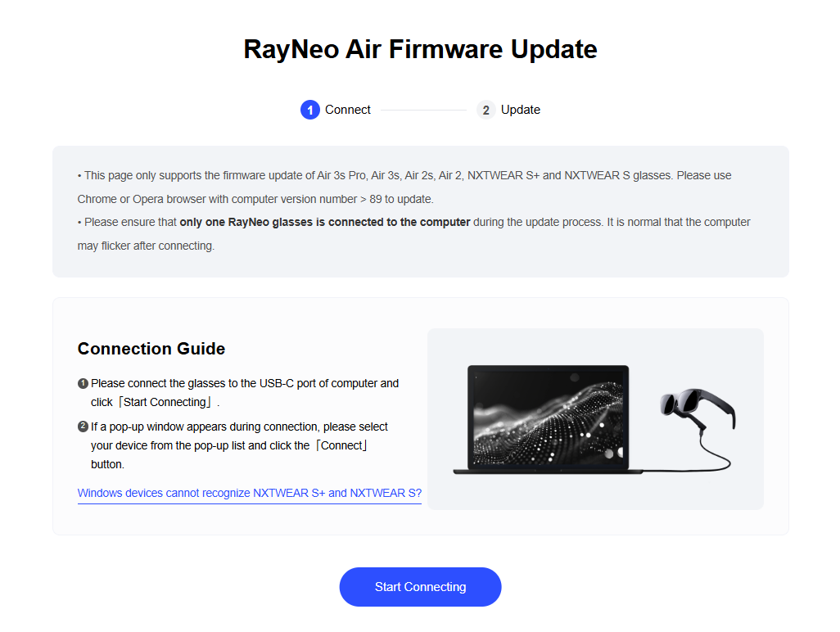Click the numbered bullet 1 icon in the guide
Screen dimensions: 840x632
83,383
